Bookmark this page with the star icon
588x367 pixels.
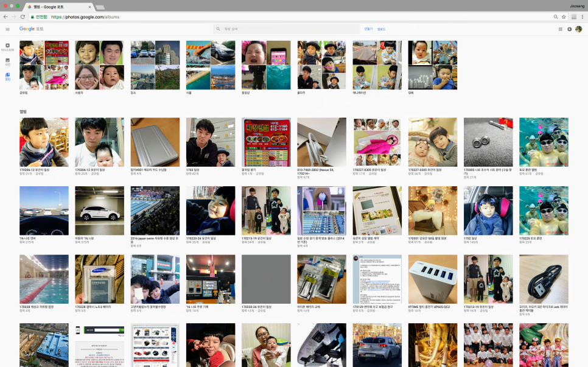[x=564, y=17]
